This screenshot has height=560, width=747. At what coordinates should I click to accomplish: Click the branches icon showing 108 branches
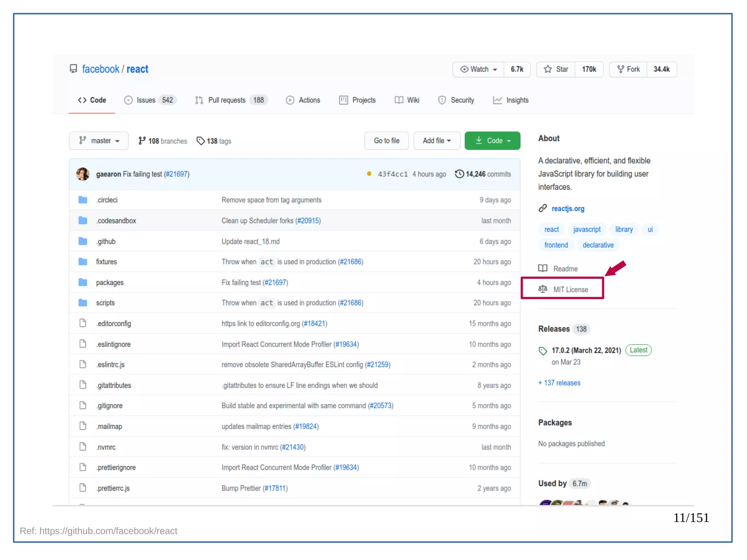tap(142, 141)
